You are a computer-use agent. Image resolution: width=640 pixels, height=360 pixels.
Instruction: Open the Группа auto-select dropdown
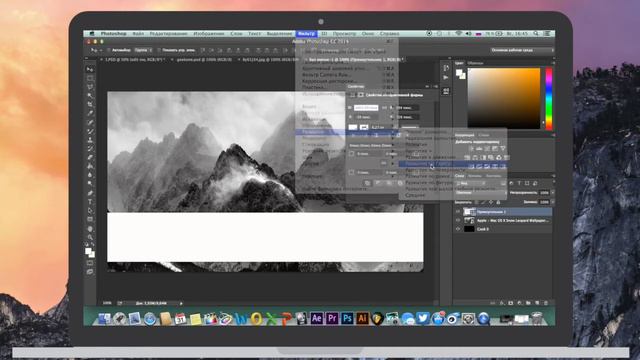(143, 50)
